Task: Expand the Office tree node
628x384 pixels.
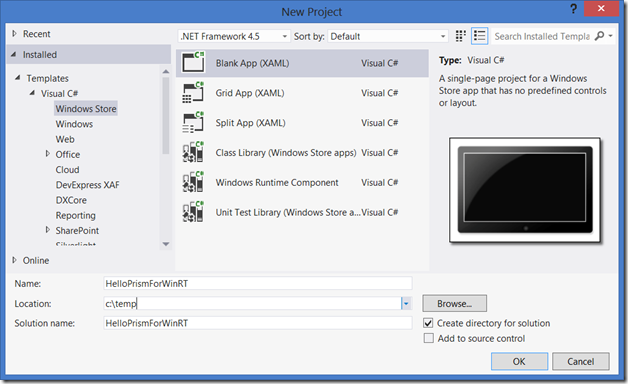Action: tap(48, 154)
